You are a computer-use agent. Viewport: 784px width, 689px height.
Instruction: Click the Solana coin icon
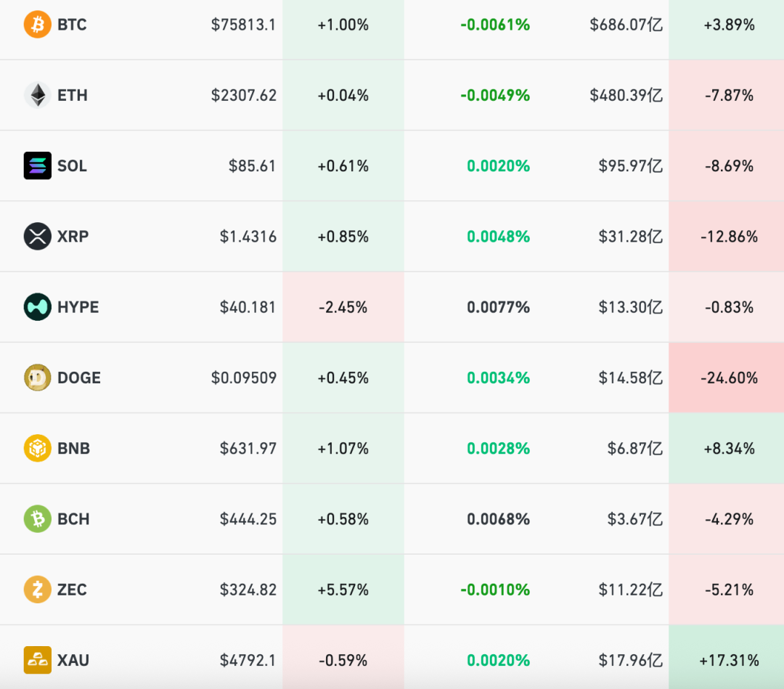[x=37, y=166]
